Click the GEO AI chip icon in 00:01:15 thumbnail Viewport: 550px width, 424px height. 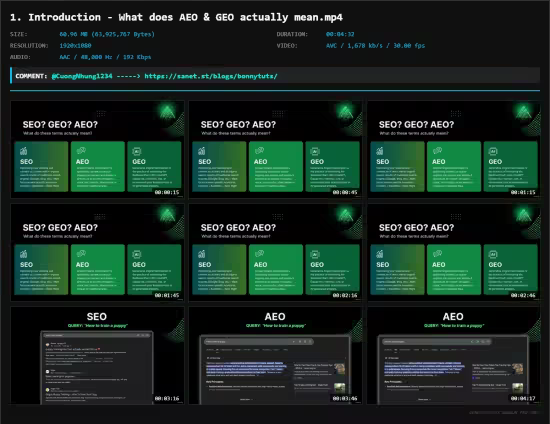click(493, 151)
